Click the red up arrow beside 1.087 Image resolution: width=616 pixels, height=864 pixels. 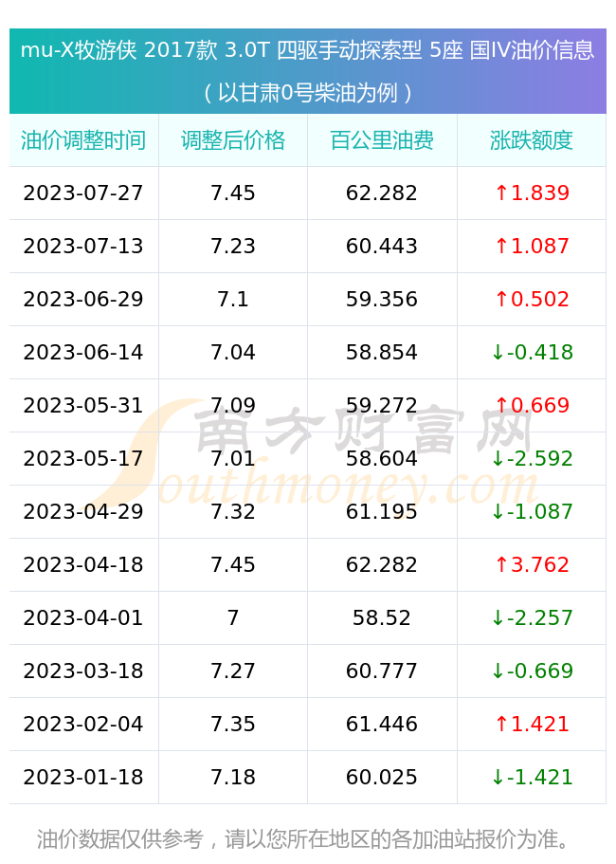pyautogui.click(x=501, y=246)
